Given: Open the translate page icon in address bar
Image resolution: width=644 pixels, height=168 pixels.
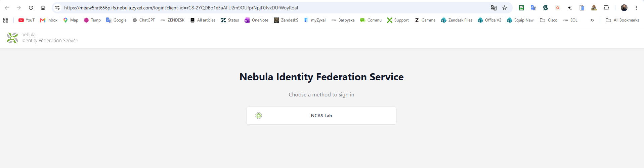Looking at the screenshot, I should coord(493,8).
